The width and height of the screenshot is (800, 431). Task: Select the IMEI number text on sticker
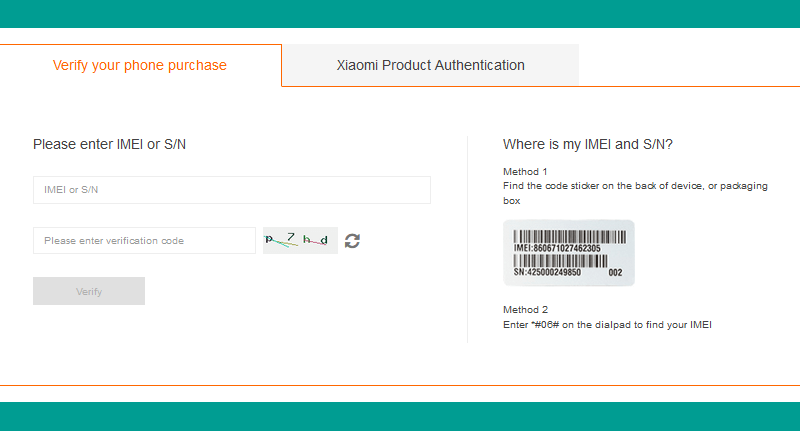pyautogui.click(x=557, y=248)
